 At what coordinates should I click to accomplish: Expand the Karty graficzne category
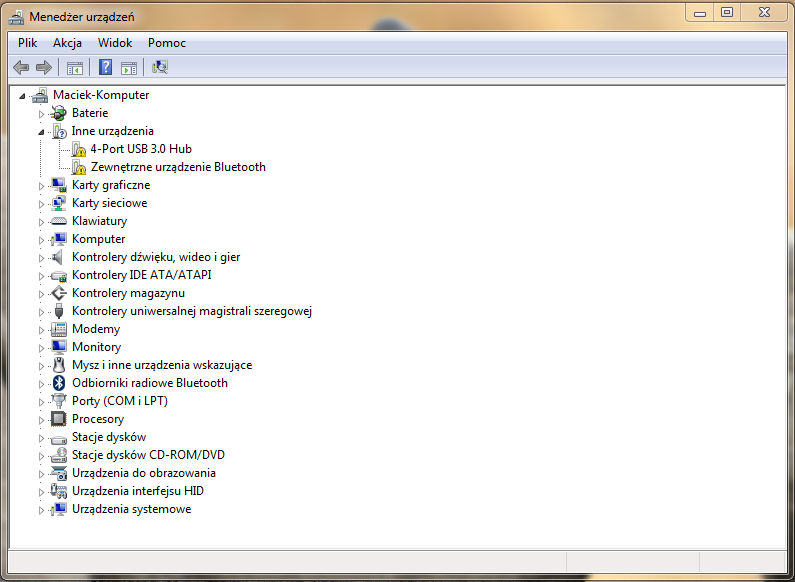click(x=41, y=186)
